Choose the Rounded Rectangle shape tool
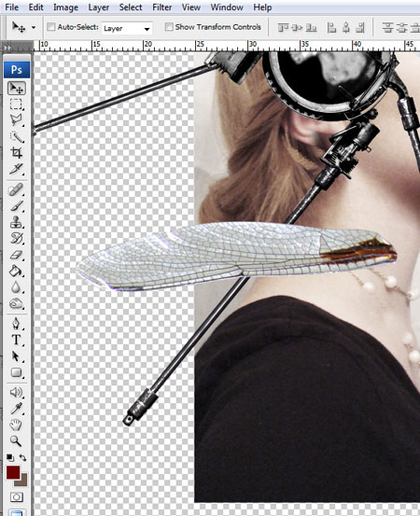 [x=16, y=372]
